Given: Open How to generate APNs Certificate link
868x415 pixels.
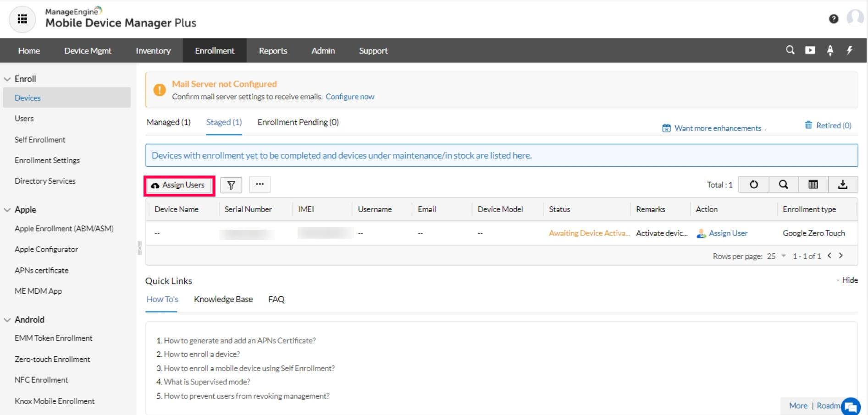Looking at the screenshot, I should coord(240,341).
